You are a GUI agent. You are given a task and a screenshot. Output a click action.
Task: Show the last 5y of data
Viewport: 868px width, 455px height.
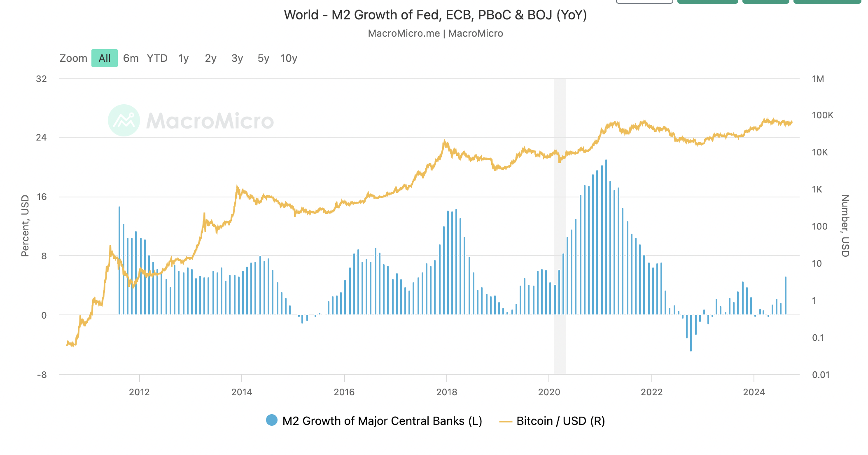264,58
